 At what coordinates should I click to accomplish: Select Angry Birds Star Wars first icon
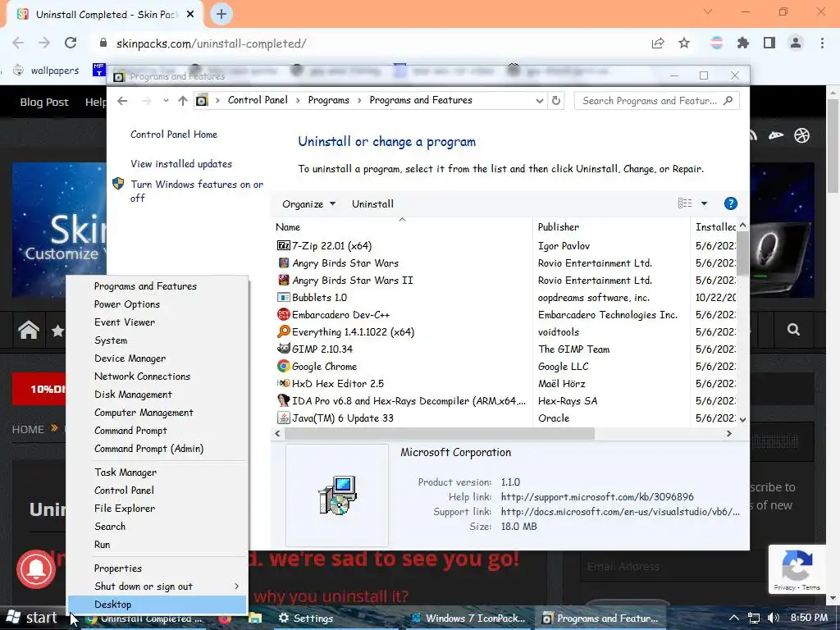tap(283, 263)
